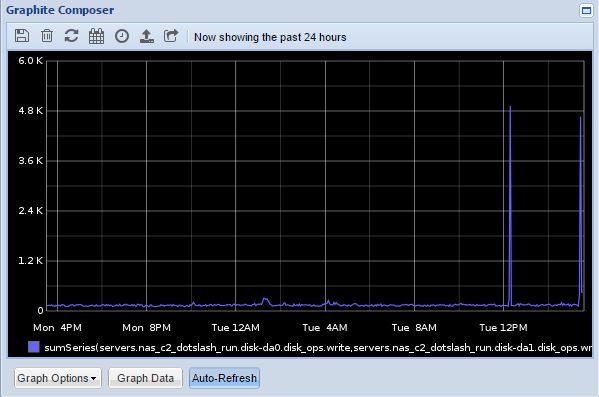This screenshot has height=397, width=599.
Task: Click the Save graph floppy disk icon
Action: 22,36
